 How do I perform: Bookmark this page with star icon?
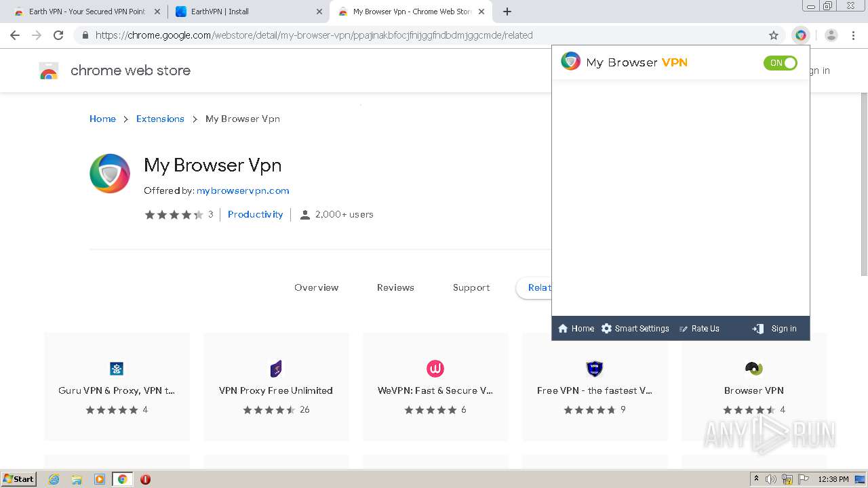pos(774,35)
